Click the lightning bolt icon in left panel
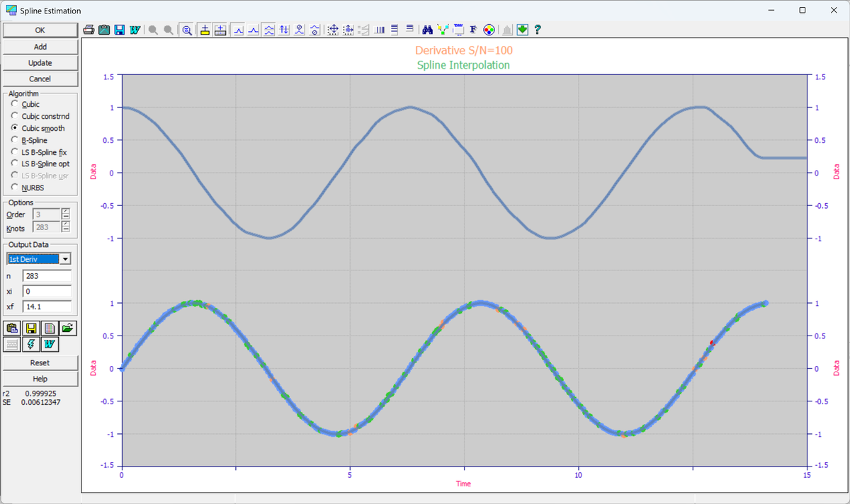The height and width of the screenshot is (504, 850). pos(31,344)
